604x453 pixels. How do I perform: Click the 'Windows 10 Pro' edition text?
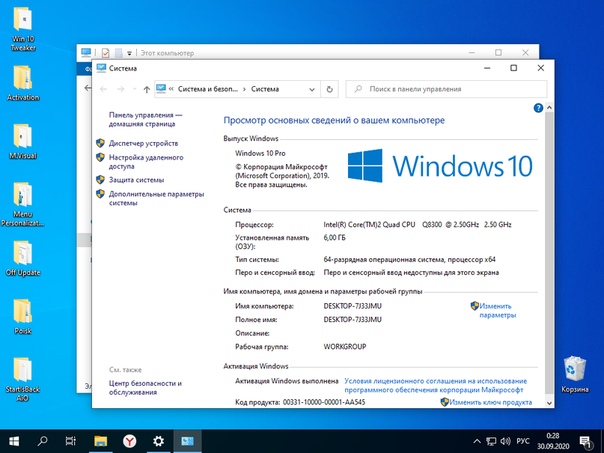click(260, 153)
